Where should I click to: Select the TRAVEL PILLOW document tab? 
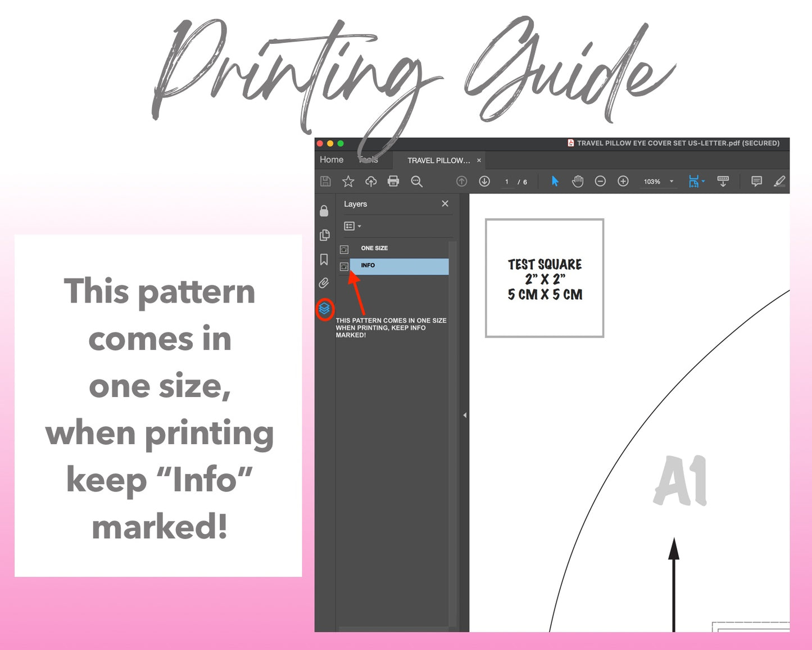click(438, 160)
